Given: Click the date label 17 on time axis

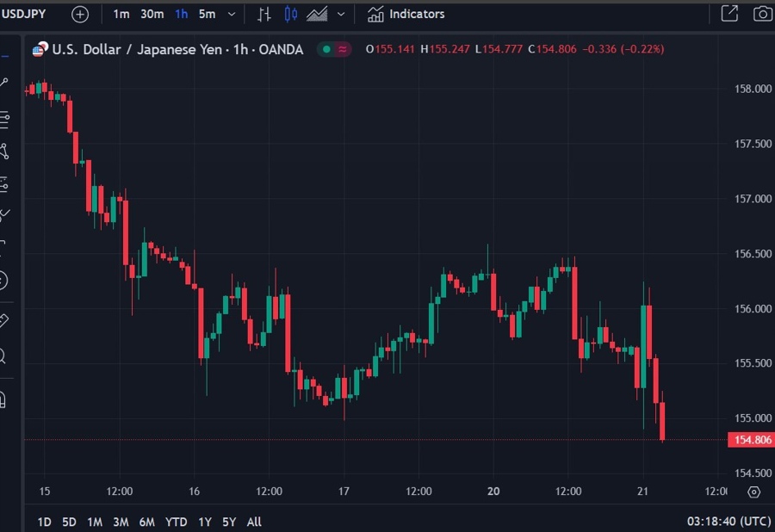Looking at the screenshot, I should (x=344, y=492).
